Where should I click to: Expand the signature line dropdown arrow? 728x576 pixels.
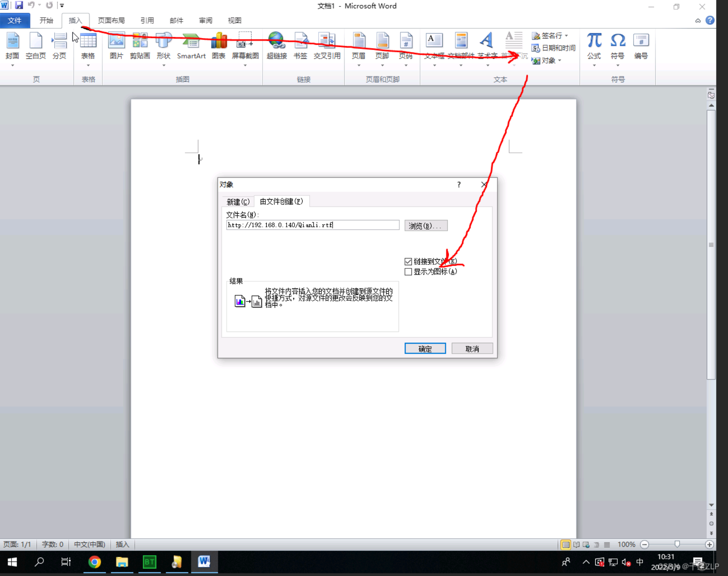pyautogui.click(x=566, y=36)
